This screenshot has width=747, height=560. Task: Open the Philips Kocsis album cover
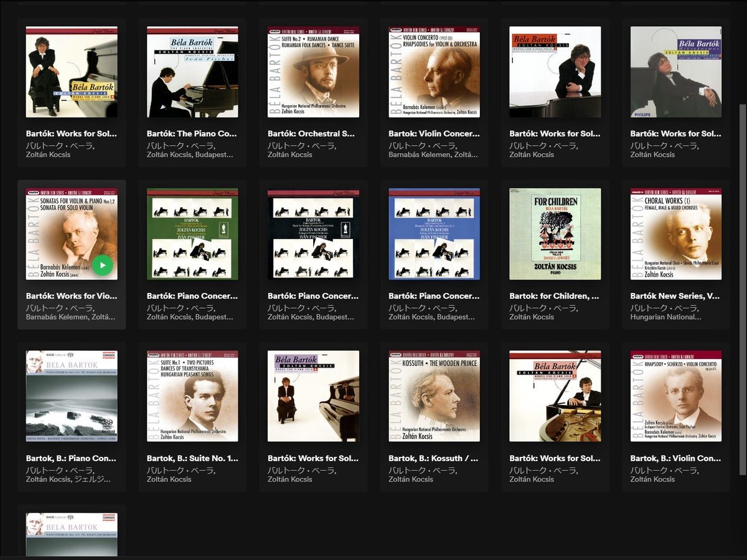(676, 72)
